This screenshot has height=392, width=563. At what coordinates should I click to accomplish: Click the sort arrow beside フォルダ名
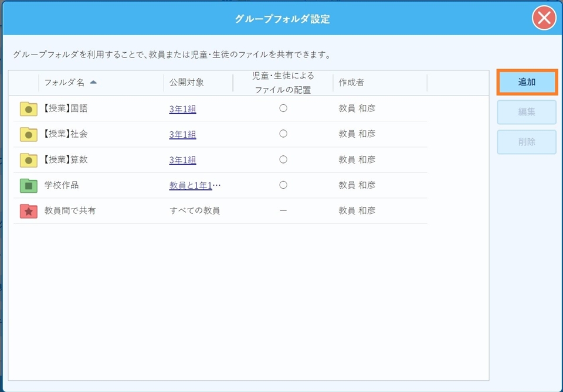[93, 83]
